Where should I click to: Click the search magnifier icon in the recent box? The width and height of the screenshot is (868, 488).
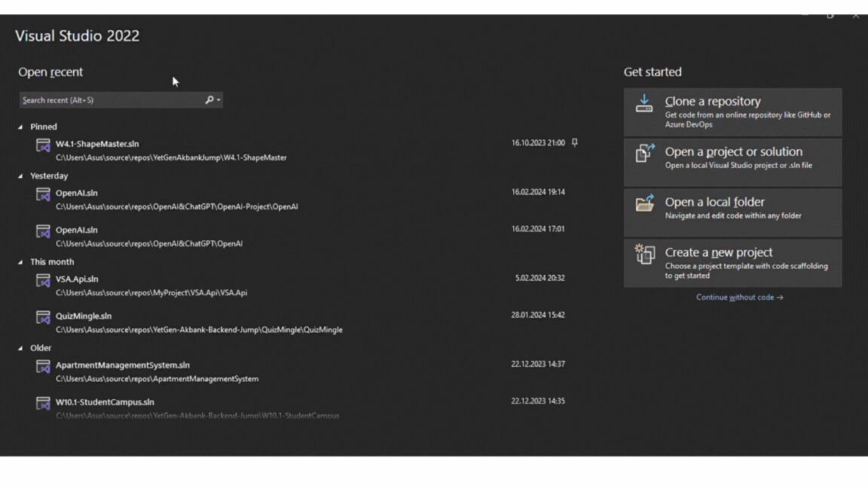tap(209, 100)
